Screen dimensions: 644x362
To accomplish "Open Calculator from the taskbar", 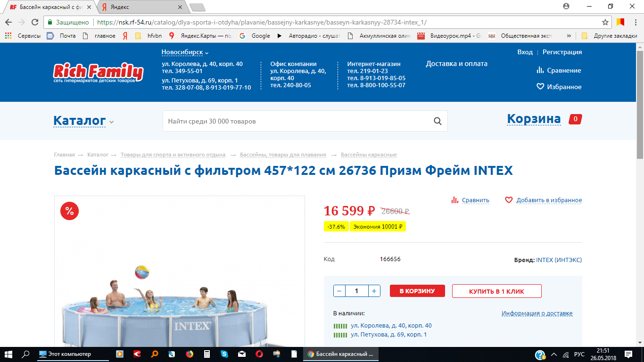I will (x=206, y=354).
